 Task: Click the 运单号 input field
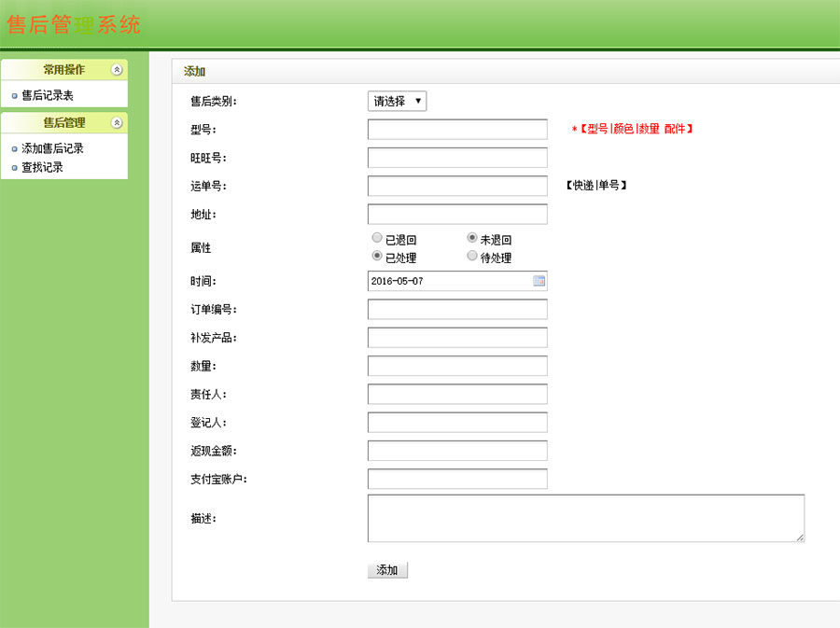point(457,186)
